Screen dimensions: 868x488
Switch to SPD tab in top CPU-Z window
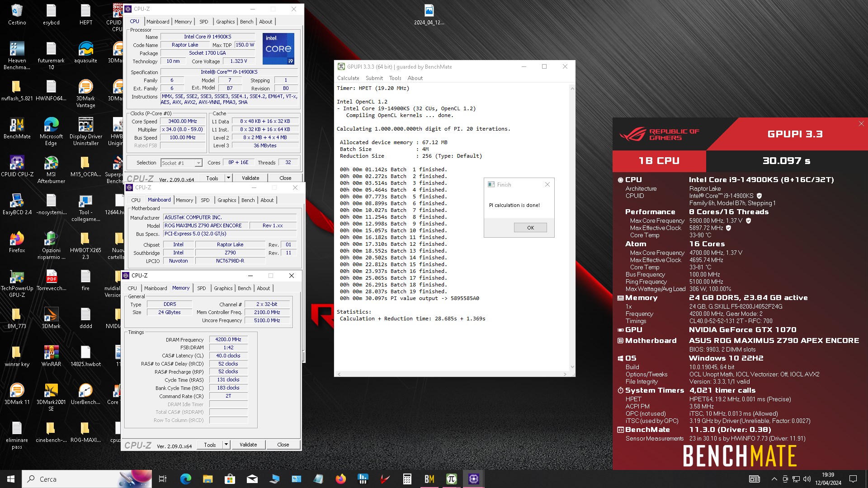tap(204, 22)
